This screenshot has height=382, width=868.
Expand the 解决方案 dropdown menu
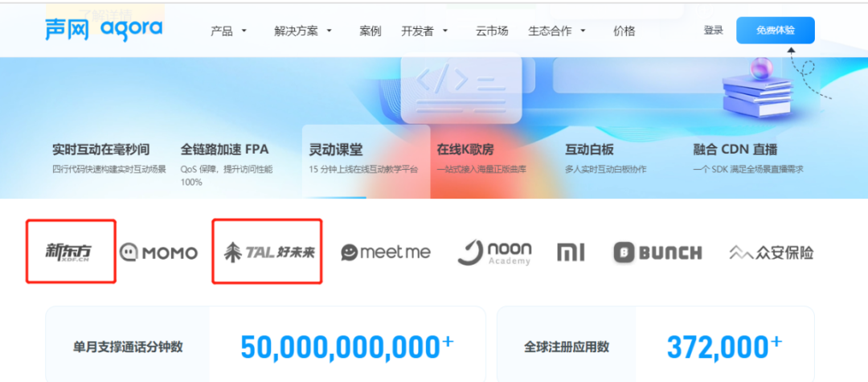pos(302,31)
